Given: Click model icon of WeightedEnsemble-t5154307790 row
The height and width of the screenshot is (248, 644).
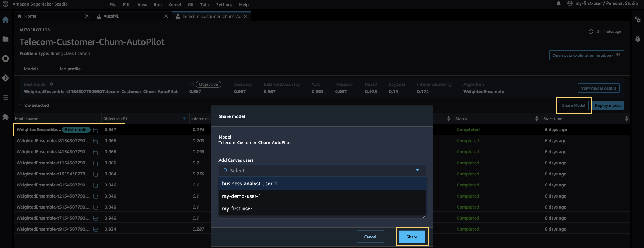Looking at the screenshot, I should (x=95, y=207).
